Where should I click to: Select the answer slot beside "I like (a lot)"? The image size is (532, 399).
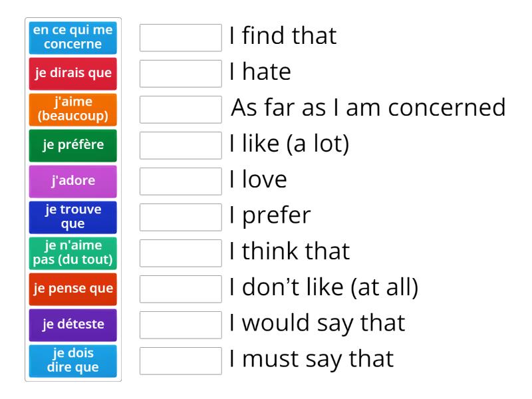click(180, 145)
